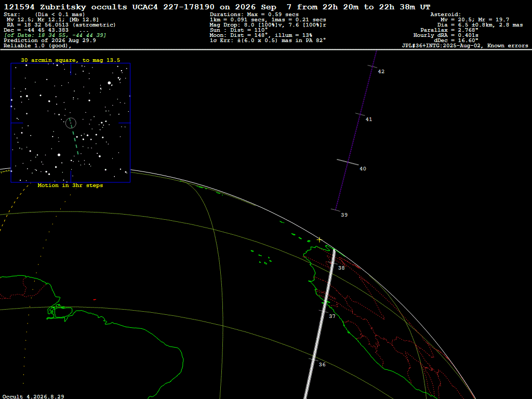Click the title text '121594 Zubritsky occults'
532x399 pixels.
65,7
